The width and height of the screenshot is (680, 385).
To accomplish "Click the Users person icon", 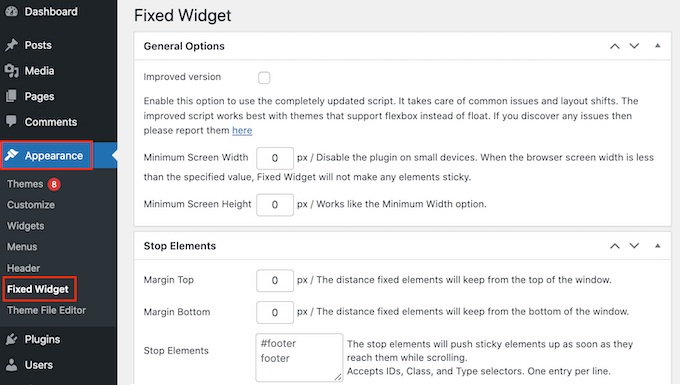I will (x=12, y=365).
